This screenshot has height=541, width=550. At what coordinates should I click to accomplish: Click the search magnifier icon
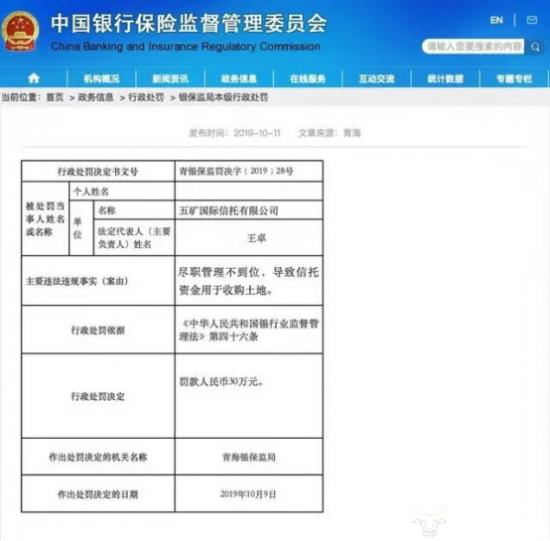point(535,47)
